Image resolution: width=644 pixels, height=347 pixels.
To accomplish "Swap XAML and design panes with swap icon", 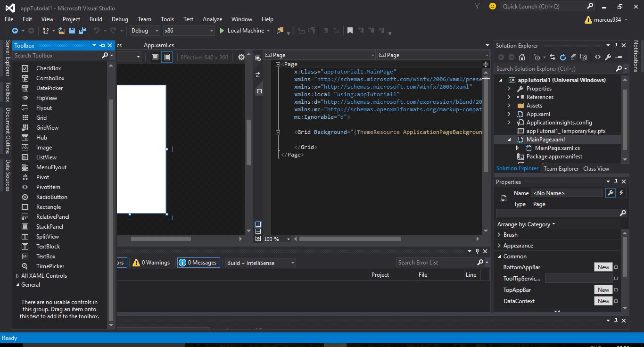I will tap(257, 74).
